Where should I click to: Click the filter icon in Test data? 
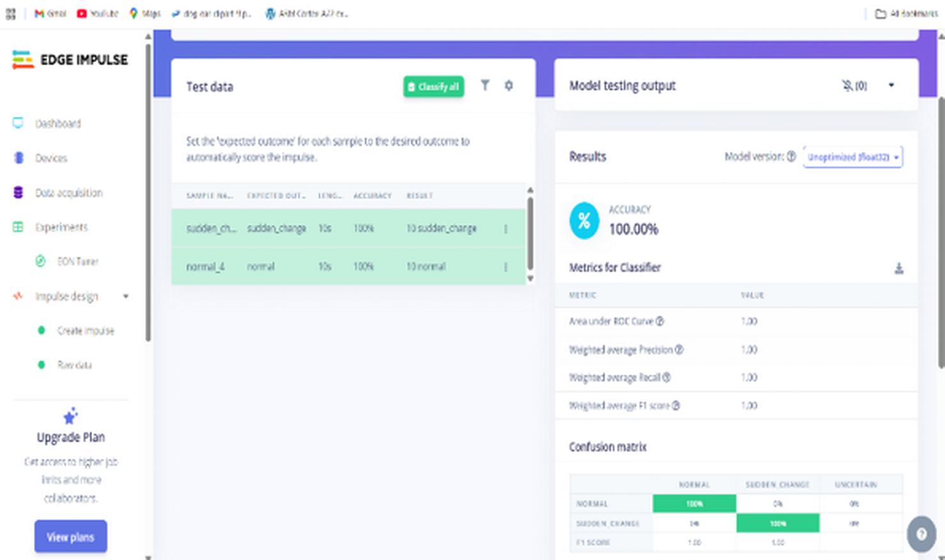point(485,86)
